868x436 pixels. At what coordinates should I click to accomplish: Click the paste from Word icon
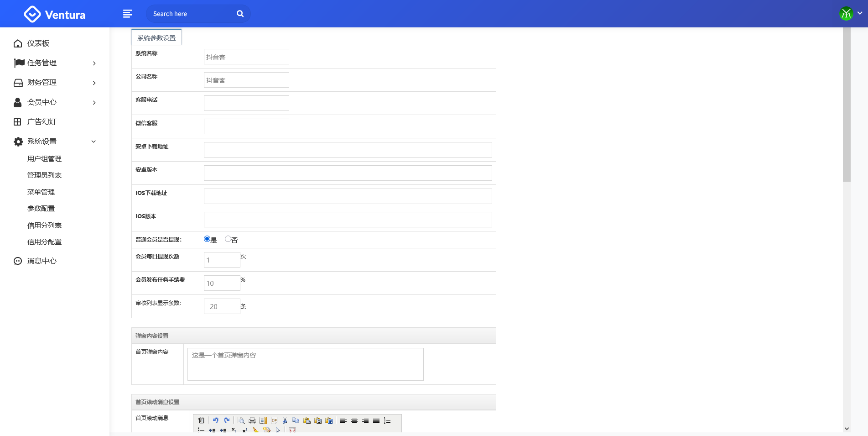[x=329, y=420]
